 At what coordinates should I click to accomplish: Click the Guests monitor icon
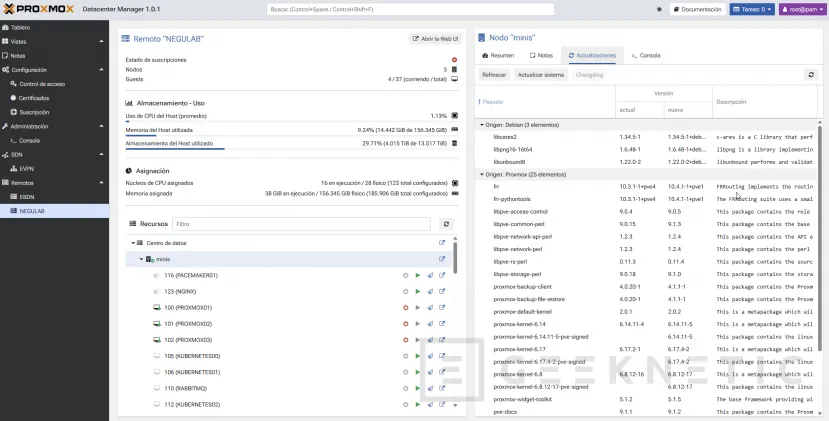(x=454, y=79)
